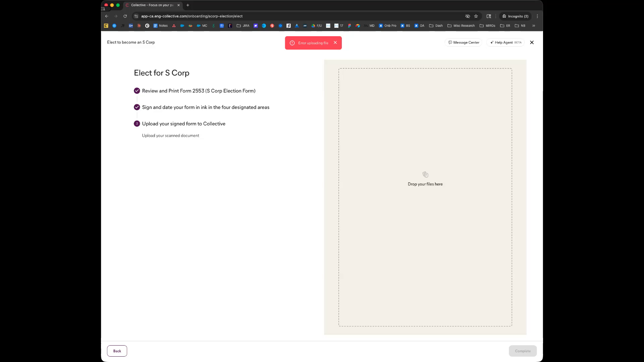Click the Back button
Screen dimensions: 644x362
[x=117, y=351]
